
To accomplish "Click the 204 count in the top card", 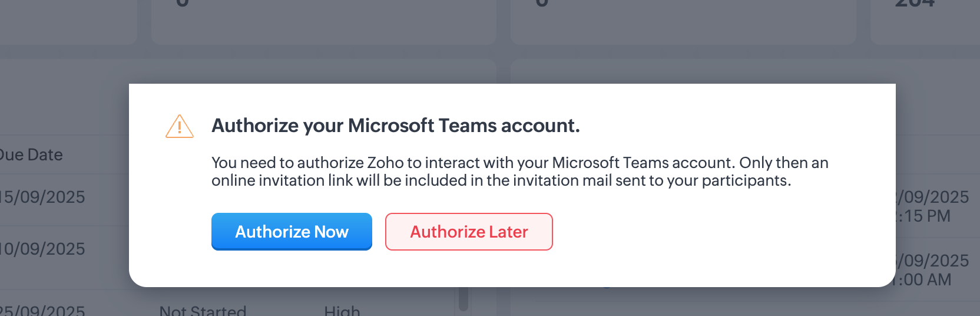I will pos(915,5).
